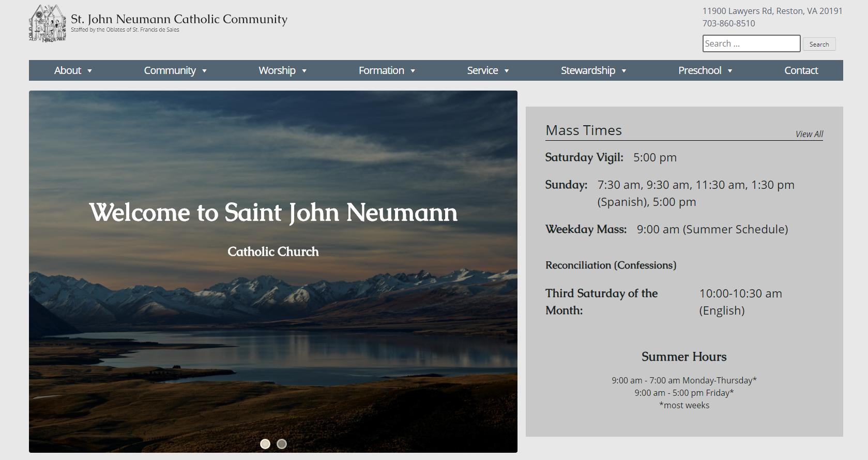This screenshot has height=460, width=868.
Task: Select the first carousel slide dot
Action: pos(265,444)
